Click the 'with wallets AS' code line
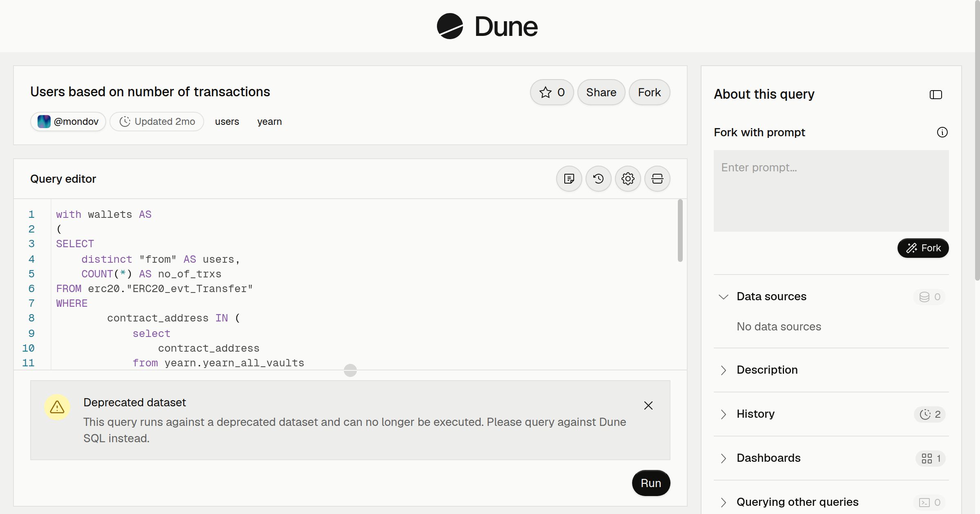Viewport: 980px width, 514px height. pyautogui.click(x=104, y=215)
